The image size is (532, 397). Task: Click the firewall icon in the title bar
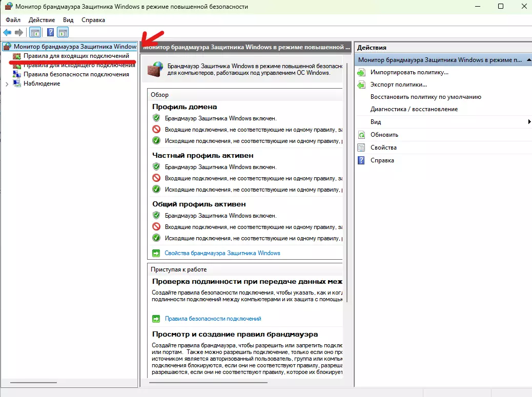(x=9, y=7)
